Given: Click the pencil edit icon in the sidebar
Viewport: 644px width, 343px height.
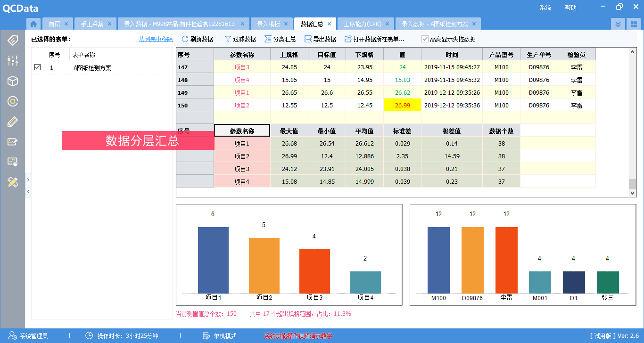Looking at the screenshot, I should 12,121.
